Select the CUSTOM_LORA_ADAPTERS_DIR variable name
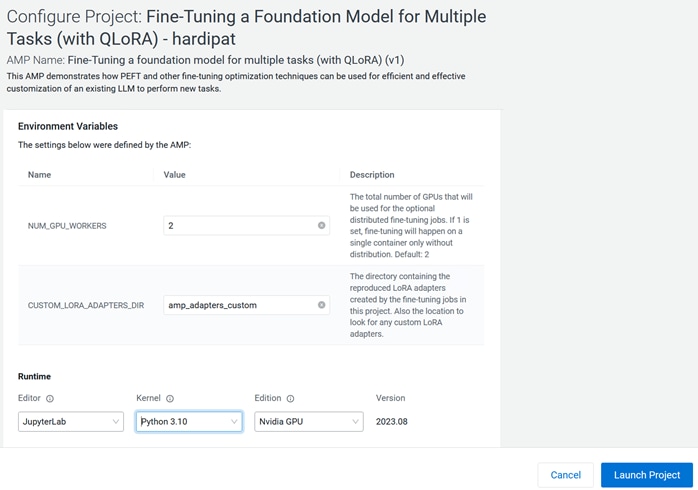The image size is (698, 490). point(86,305)
